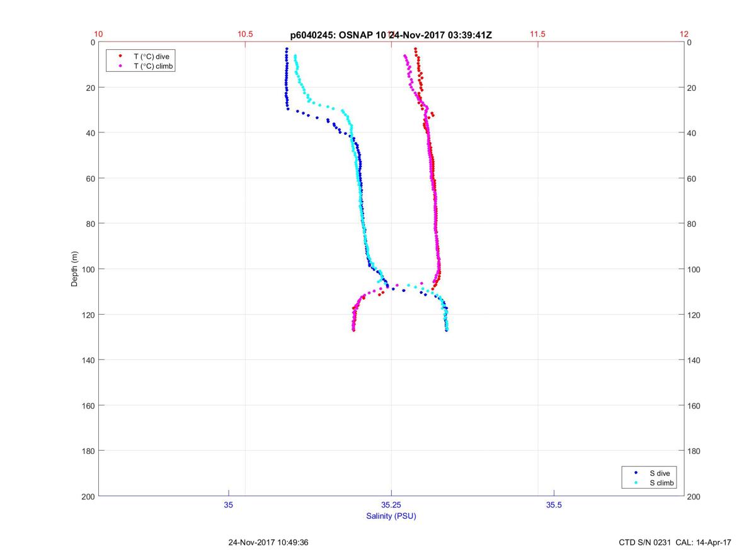The width and height of the screenshot is (756, 558).
Task: Click the left depth tick label '200'
Action: (89, 496)
